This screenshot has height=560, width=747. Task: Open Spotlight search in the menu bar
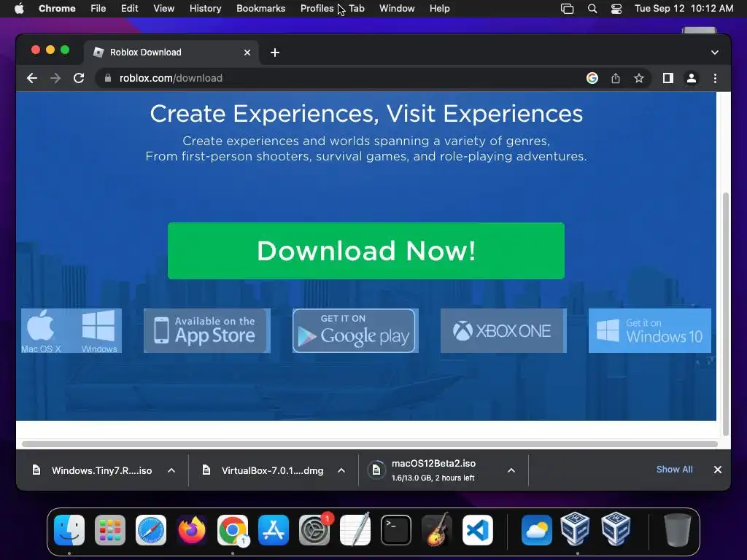tap(592, 9)
